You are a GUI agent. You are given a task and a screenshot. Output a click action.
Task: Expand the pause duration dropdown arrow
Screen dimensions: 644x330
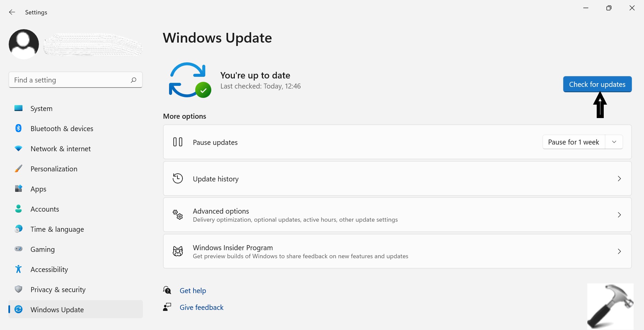(x=614, y=142)
